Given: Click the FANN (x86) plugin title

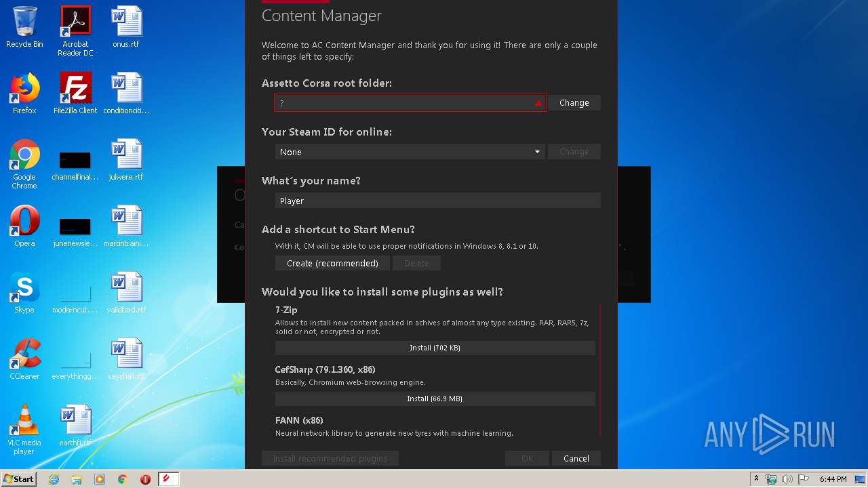Looking at the screenshot, I should 299,420.
